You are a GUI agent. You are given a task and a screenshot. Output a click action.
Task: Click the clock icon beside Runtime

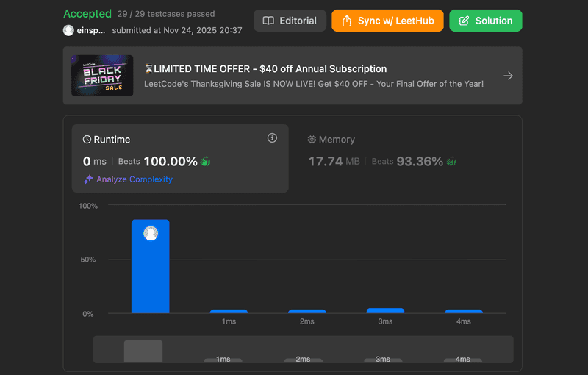coord(87,140)
